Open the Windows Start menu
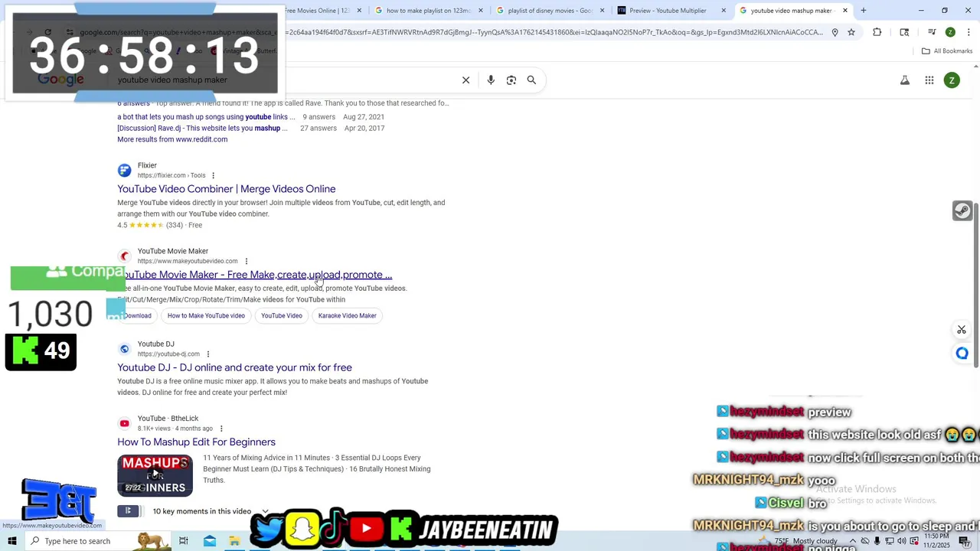980x551 pixels. point(11,541)
